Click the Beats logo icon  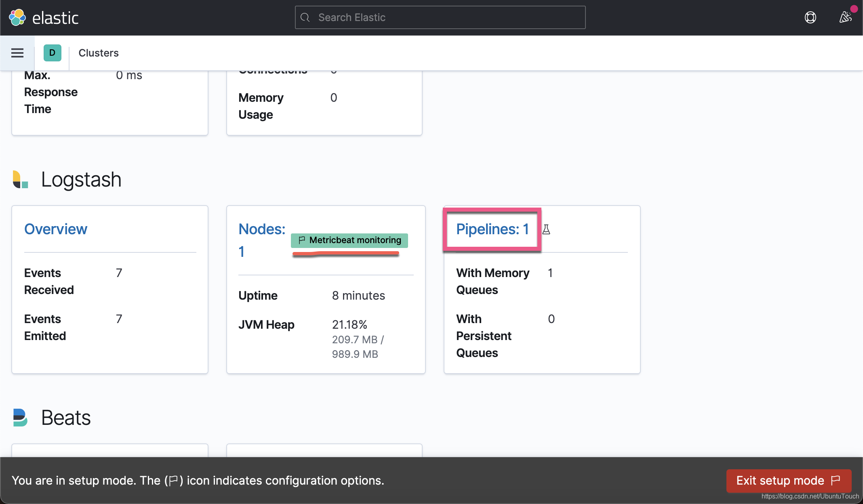tap(20, 418)
